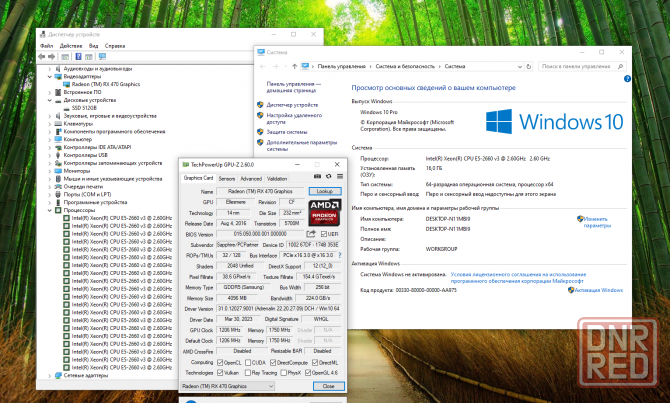Expand the Сетевые адаптеры tree node
This screenshot has width=670, height=403.
click(x=50, y=376)
